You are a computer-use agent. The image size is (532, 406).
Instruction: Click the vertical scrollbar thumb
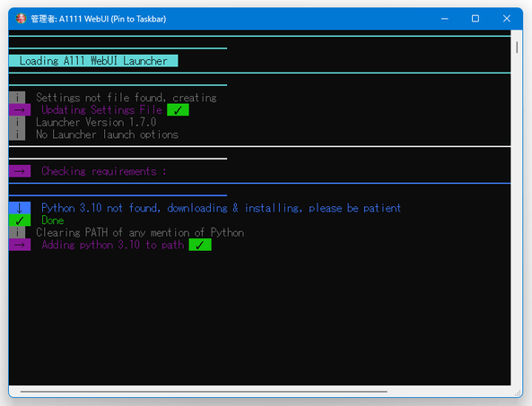click(517, 48)
